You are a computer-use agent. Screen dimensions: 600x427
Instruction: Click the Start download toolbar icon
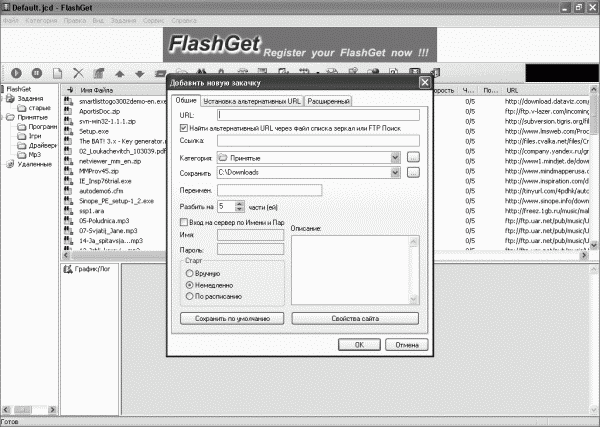[x=16, y=73]
